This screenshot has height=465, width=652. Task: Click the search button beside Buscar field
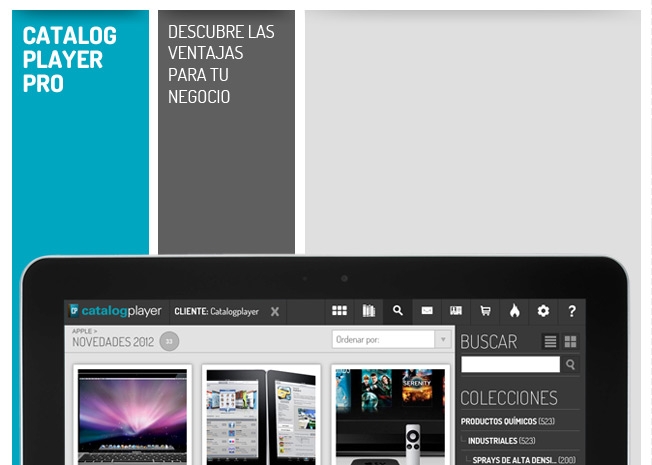pyautogui.click(x=570, y=364)
